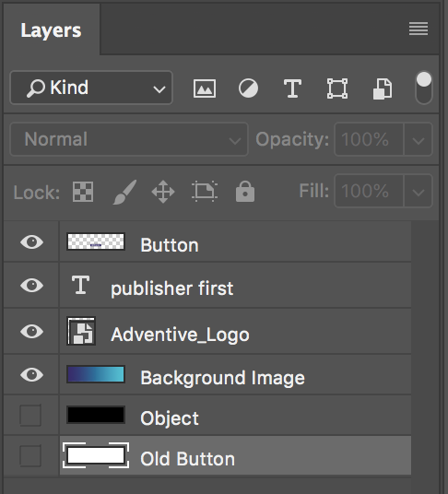This screenshot has height=494, width=448.
Task: Select the Background Image gradient thumbnail
Action: click(x=96, y=374)
